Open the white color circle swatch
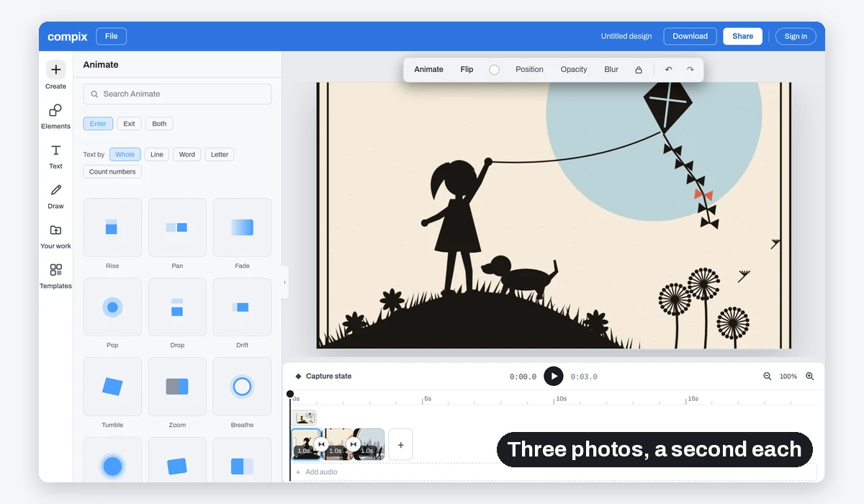 click(x=494, y=70)
